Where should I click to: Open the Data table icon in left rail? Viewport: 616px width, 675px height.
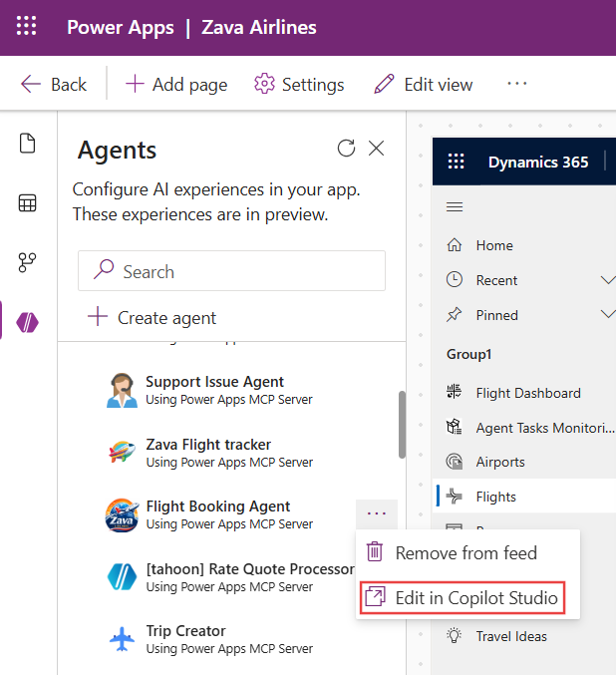point(28,203)
